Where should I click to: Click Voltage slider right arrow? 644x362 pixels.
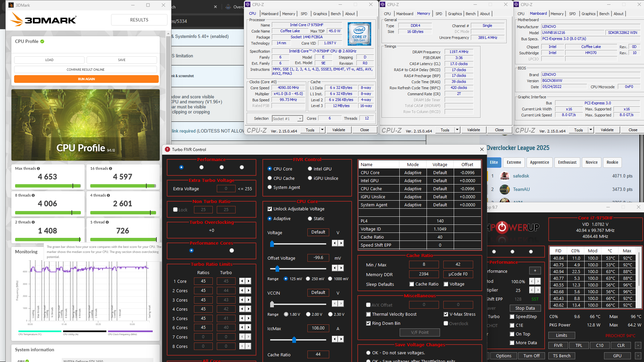(341, 243)
